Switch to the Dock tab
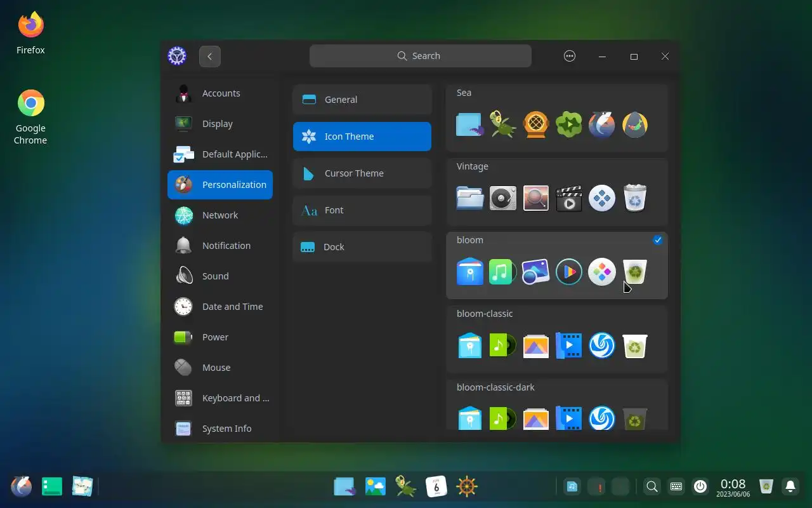This screenshot has height=508, width=812. [362, 247]
